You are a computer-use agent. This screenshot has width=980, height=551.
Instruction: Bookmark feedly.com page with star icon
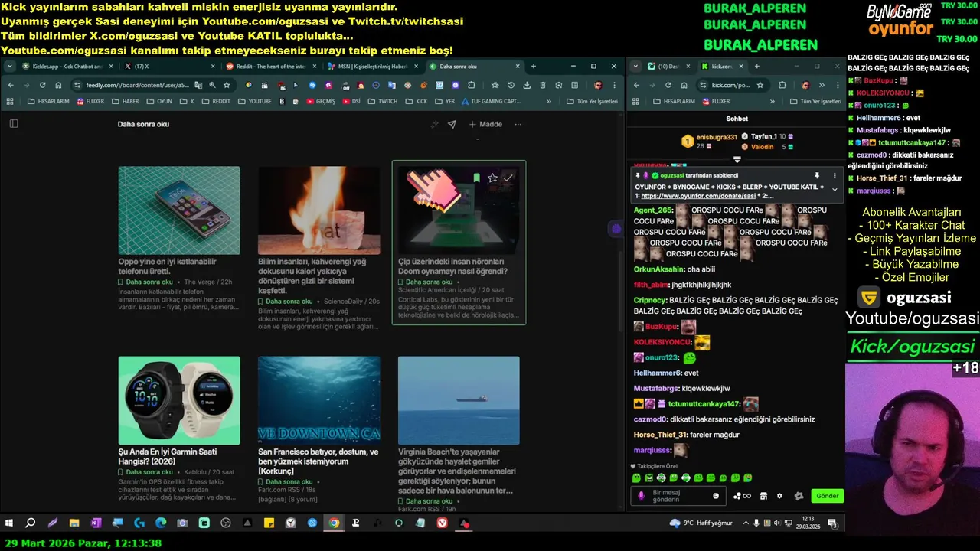227,85
